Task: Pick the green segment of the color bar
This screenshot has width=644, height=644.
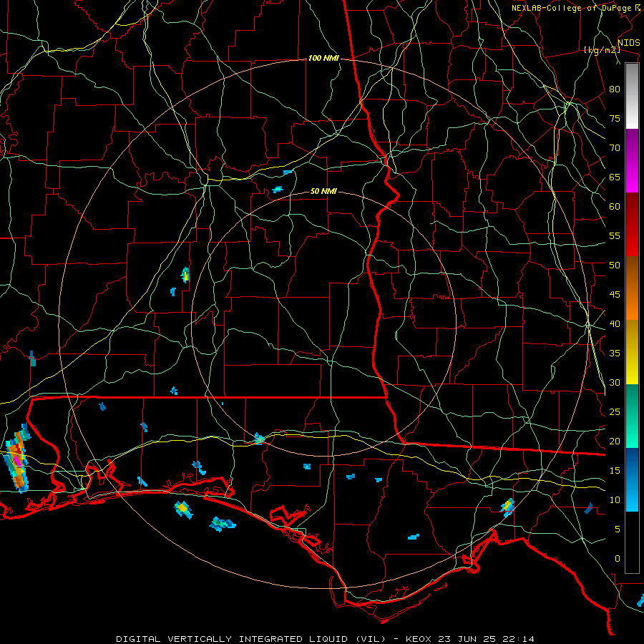Action: pos(632,416)
